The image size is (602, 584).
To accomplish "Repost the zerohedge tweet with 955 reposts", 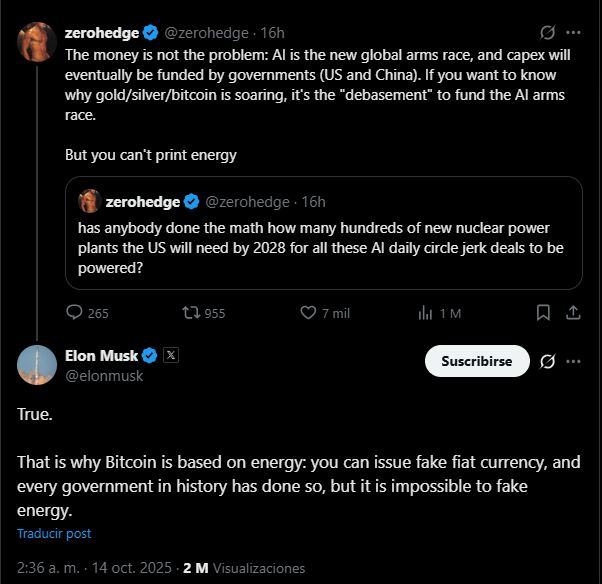I will (x=191, y=313).
